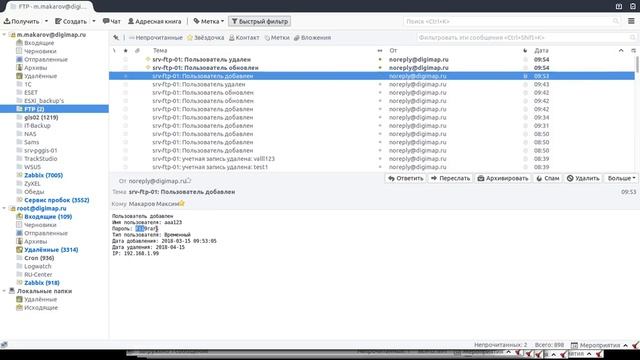640x360 pixels.
Task: Toggle the Контакт contact filter
Action: [244, 38]
